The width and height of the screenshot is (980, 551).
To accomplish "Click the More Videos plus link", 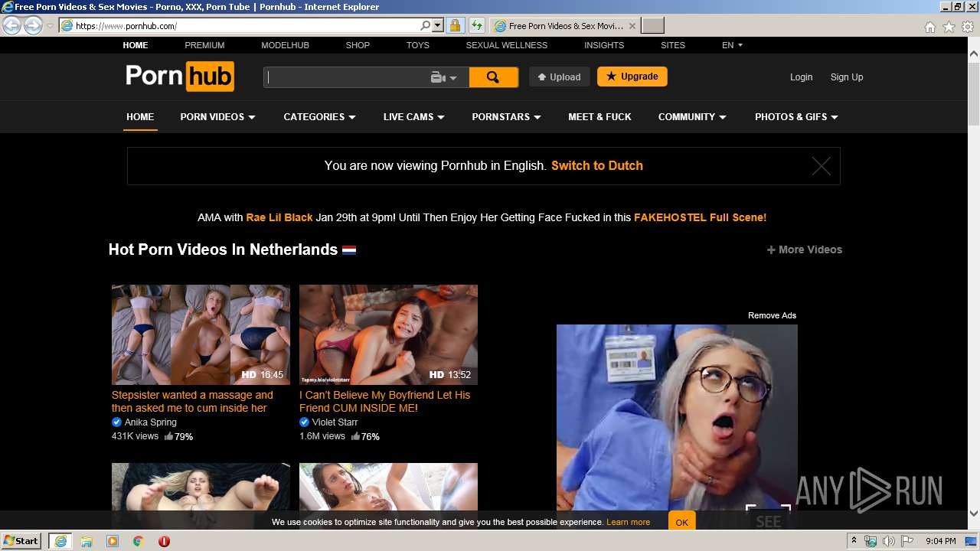I will click(805, 249).
